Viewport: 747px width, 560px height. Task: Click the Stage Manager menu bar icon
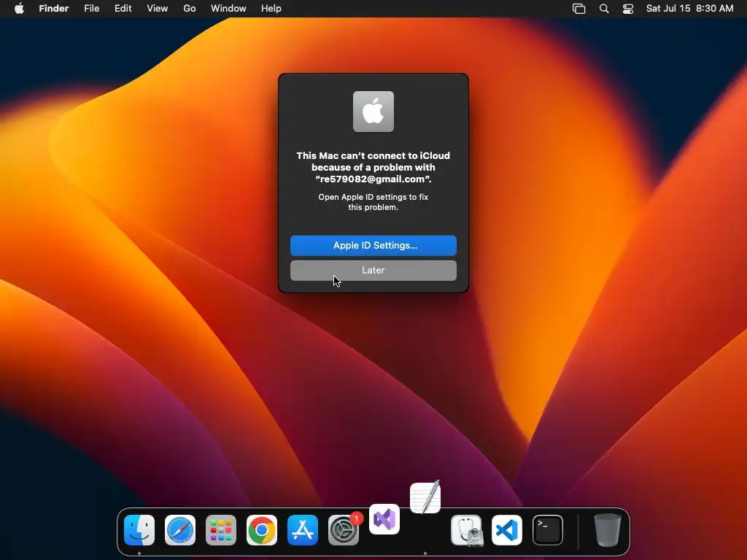pyautogui.click(x=578, y=8)
